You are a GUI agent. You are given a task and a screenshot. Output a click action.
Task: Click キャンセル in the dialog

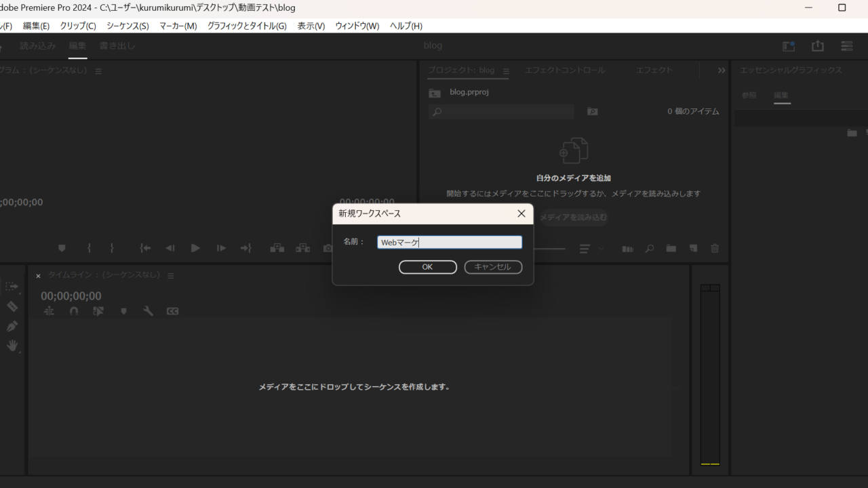click(493, 267)
